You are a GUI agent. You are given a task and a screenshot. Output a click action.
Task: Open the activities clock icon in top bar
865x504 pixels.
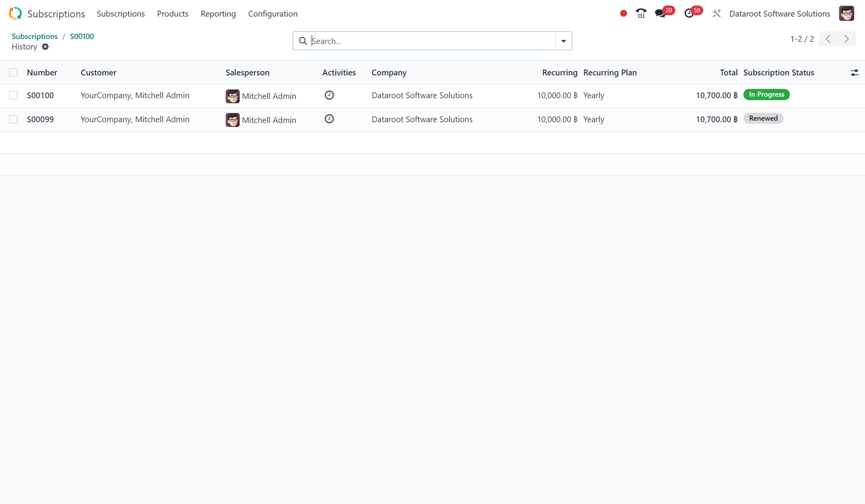click(x=689, y=14)
